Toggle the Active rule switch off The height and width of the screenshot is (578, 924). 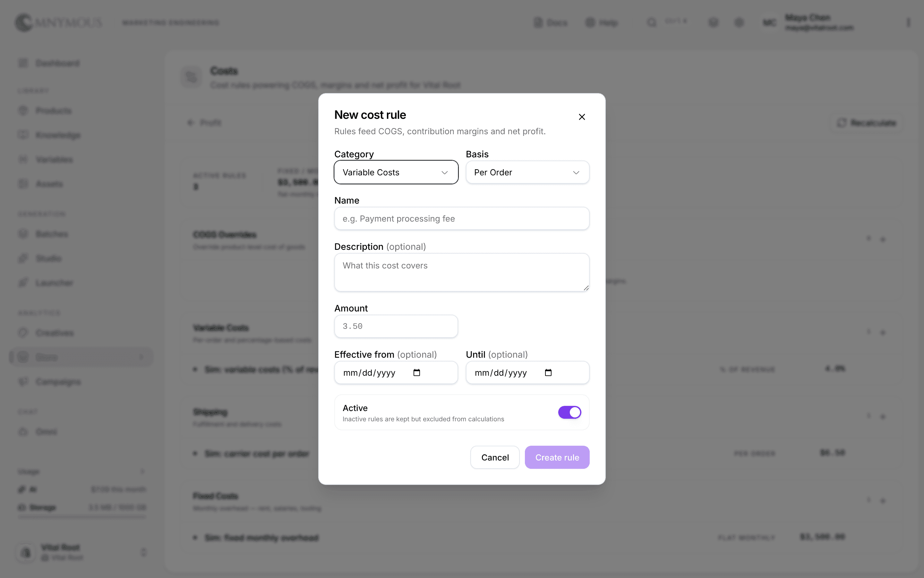569,413
